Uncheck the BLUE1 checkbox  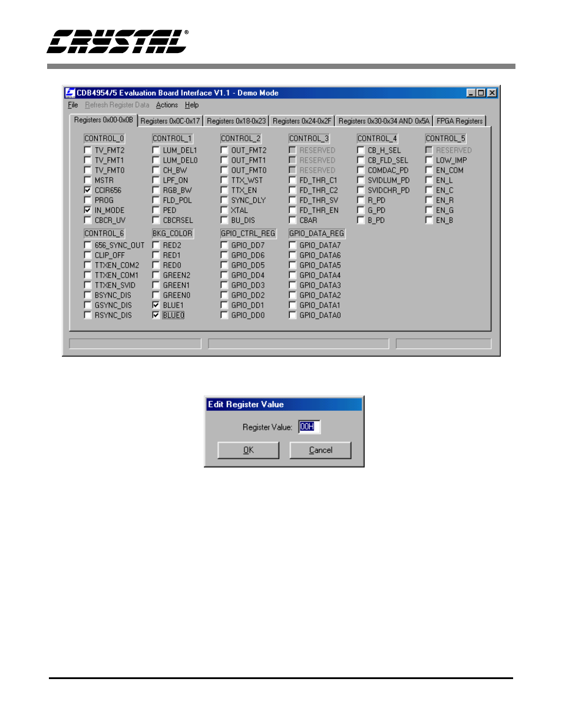click(156, 305)
